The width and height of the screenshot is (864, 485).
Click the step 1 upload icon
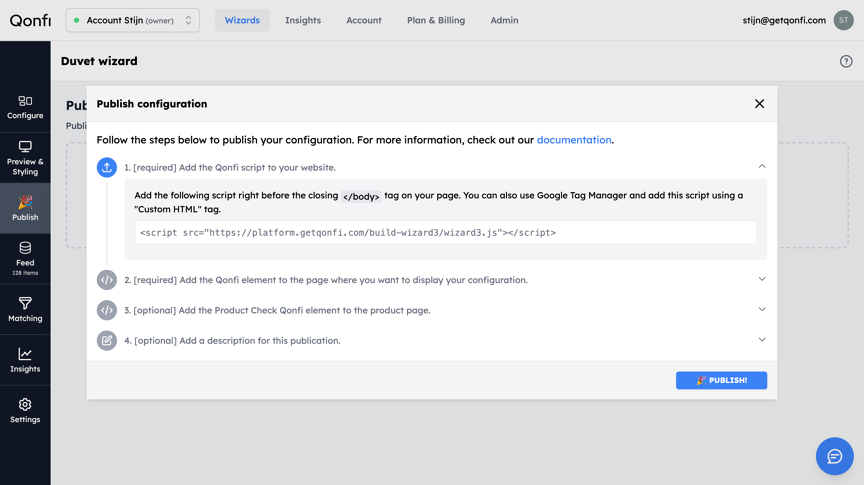pyautogui.click(x=107, y=167)
